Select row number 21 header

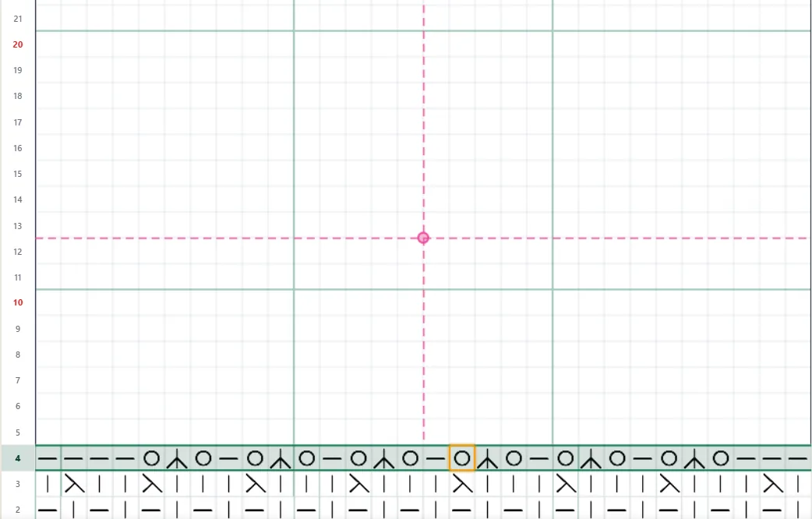point(18,19)
